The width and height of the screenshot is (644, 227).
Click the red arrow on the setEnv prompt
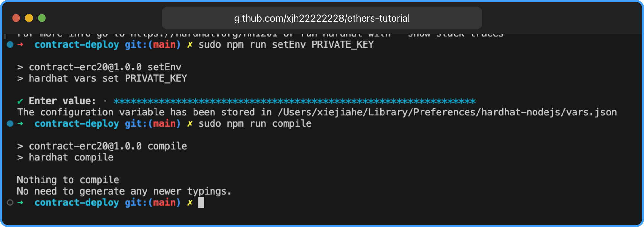click(20, 44)
